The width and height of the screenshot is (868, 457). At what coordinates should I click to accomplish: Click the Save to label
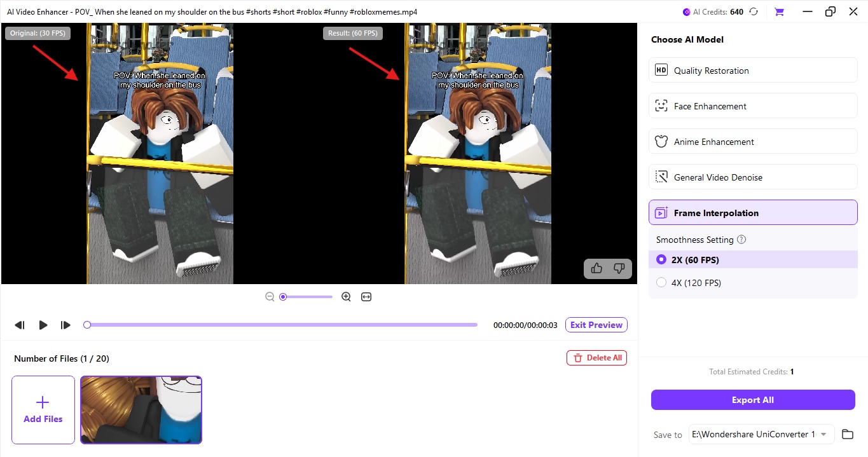pyautogui.click(x=668, y=435)
